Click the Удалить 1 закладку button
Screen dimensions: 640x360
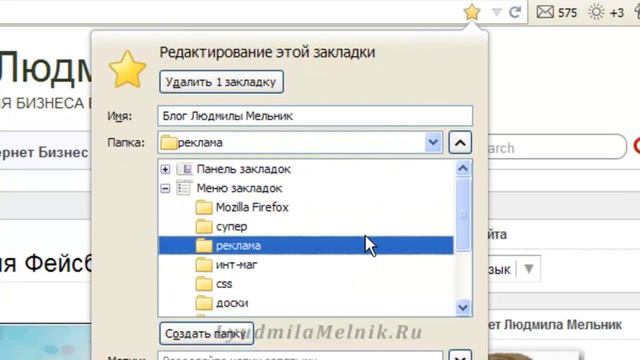(221, 82)
